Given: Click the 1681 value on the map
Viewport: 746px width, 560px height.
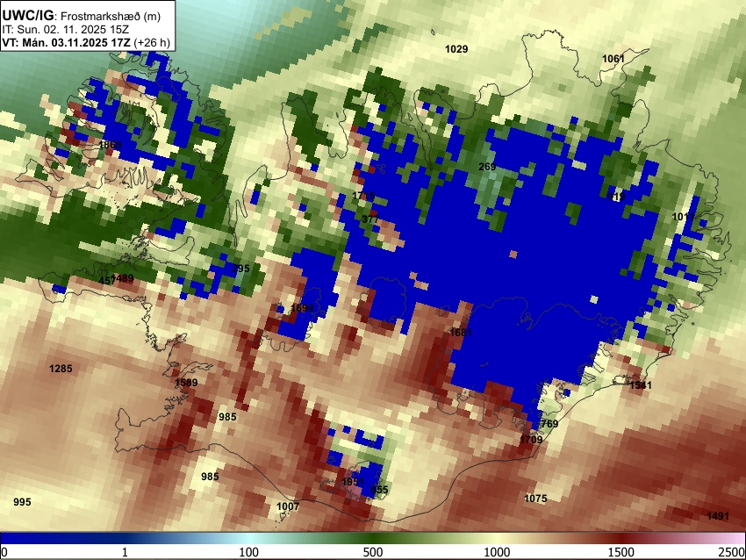Looking at the screenshot, I should pyautogui.click(x=461, y=333).
